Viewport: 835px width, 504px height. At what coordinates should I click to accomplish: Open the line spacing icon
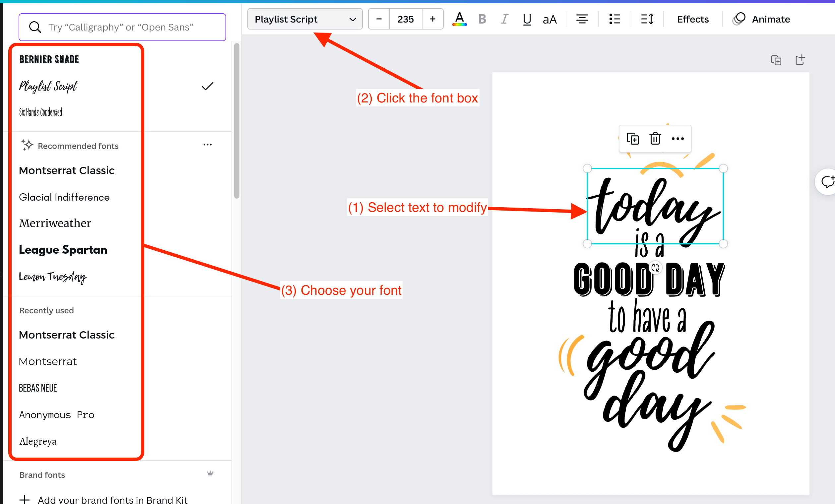click(x=647, y=19)
